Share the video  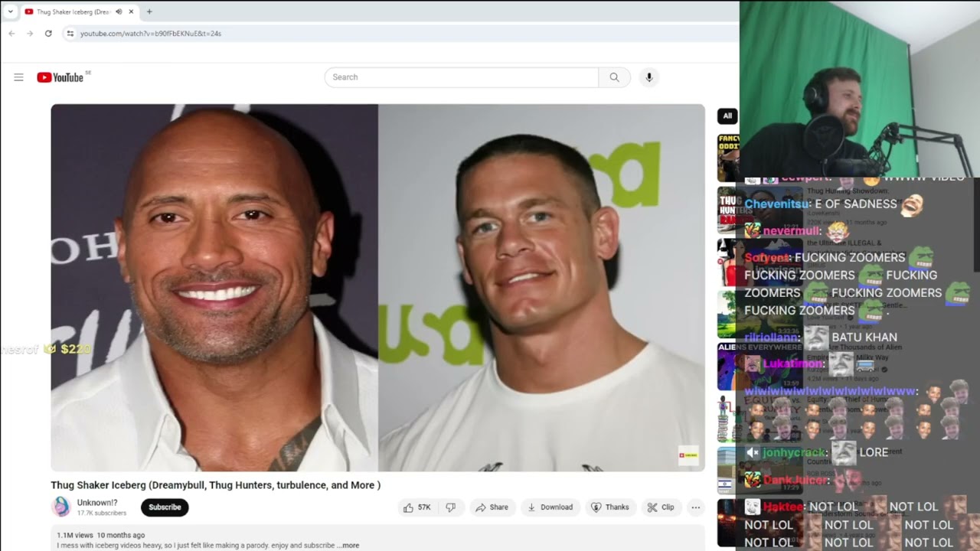click(x=492, y=507)
